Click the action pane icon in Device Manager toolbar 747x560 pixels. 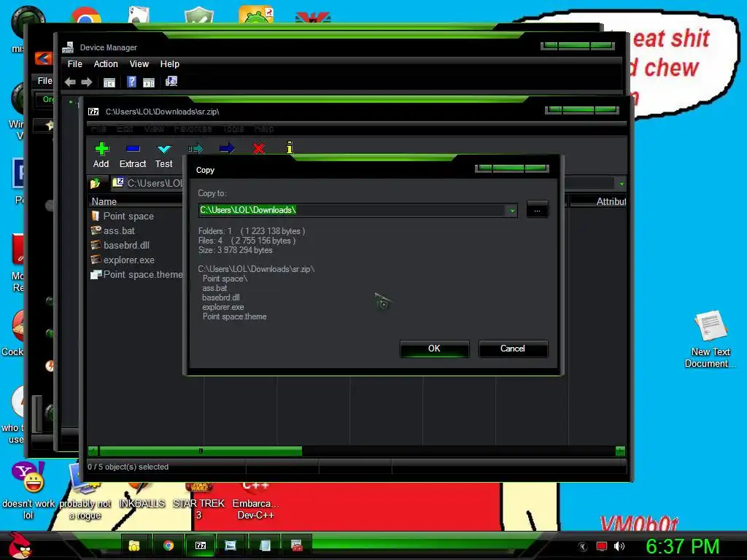[x=149, y=82]
